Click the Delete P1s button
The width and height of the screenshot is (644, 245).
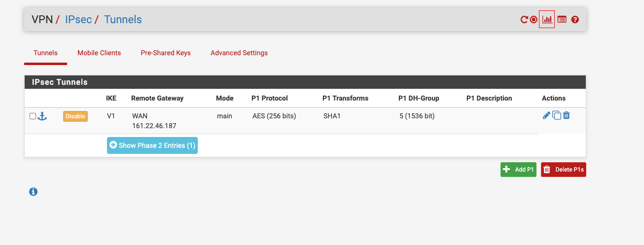(x=564, y=170)
